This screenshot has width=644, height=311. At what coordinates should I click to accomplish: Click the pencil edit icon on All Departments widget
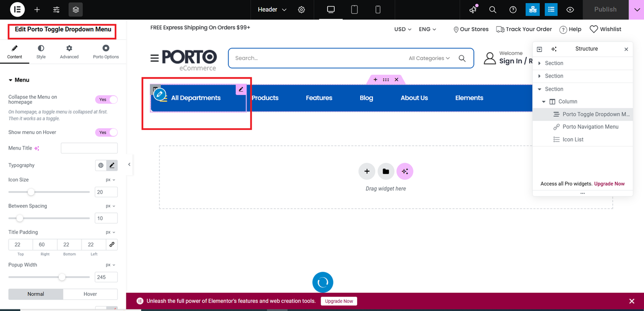tap(241, 89)
